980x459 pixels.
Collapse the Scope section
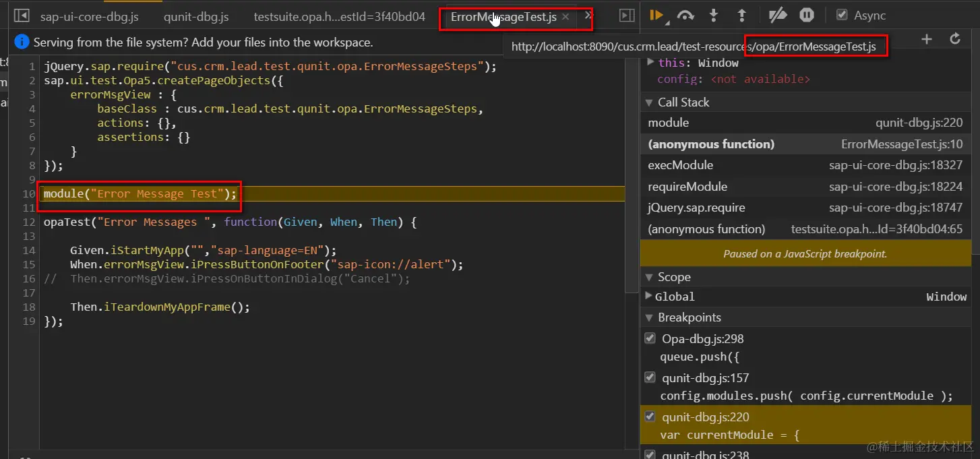(650, 277)
